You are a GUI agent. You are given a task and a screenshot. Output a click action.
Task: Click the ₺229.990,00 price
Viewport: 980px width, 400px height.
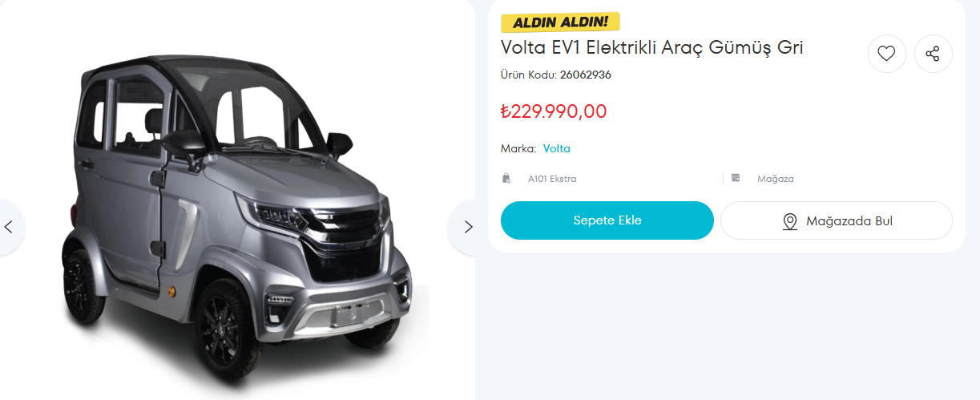tap(554, 111)
